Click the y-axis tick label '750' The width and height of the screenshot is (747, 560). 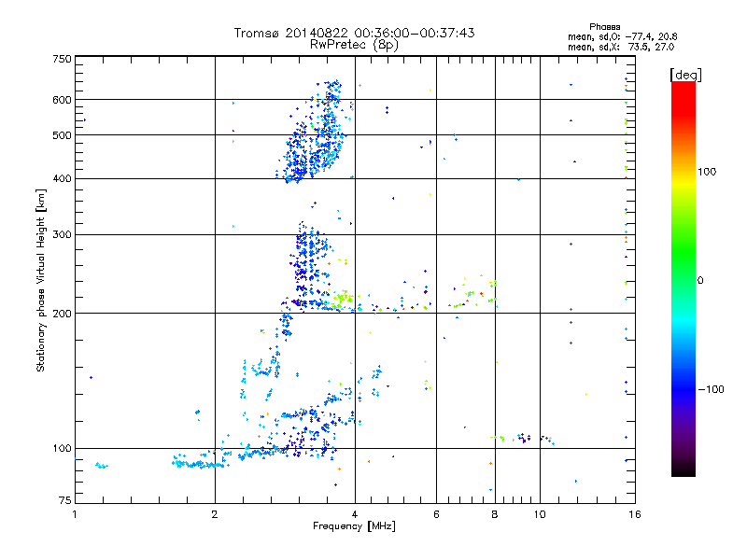[62, 59]
